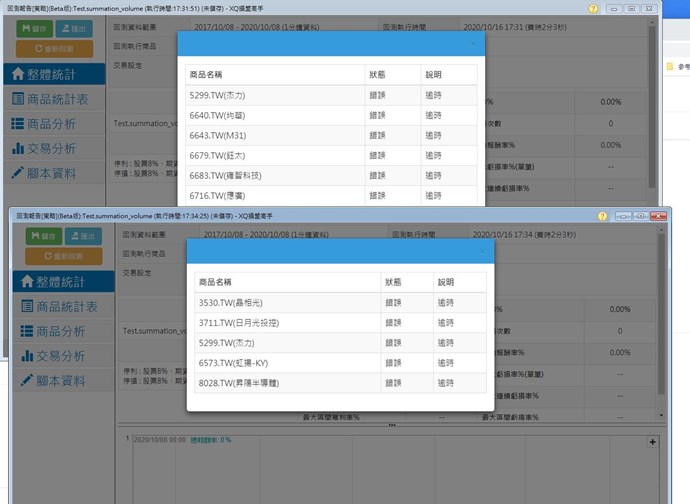Screen dimensions: 690x504
Task: Click 說明 column header in front dialog
Action: click(x=460, y=282)
